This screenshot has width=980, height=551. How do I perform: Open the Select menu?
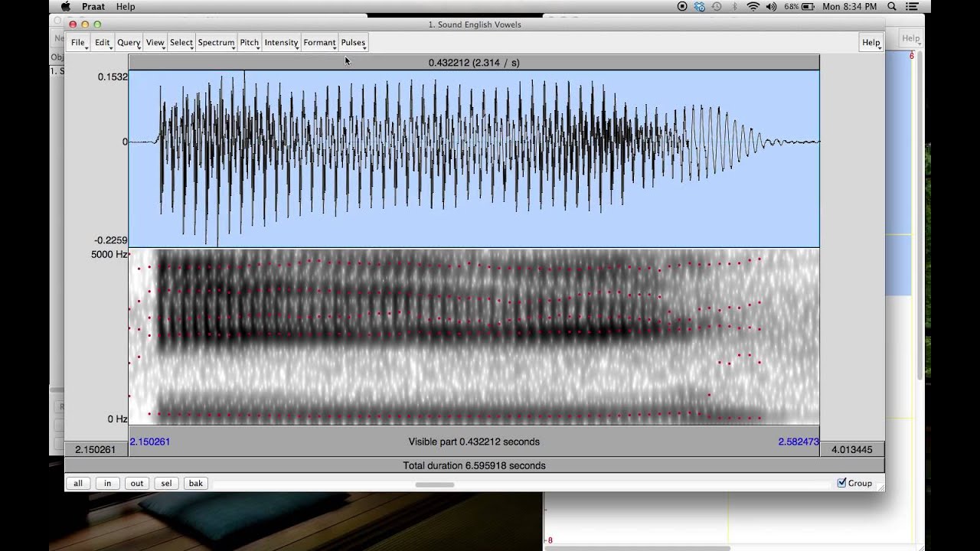pyautogui.click(x=181, y=43)
